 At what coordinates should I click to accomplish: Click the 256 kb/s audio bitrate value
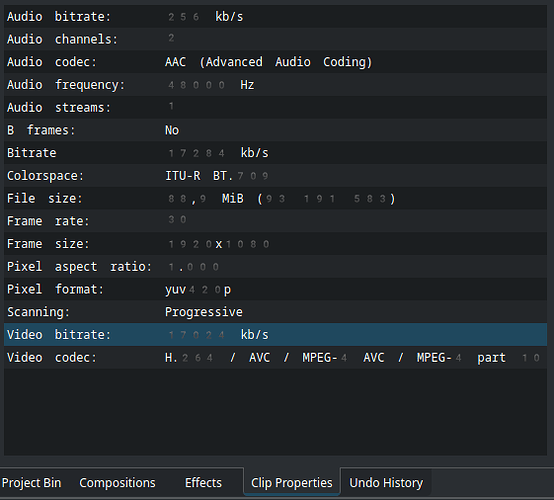pyautogui.click(x=206, y=17)
